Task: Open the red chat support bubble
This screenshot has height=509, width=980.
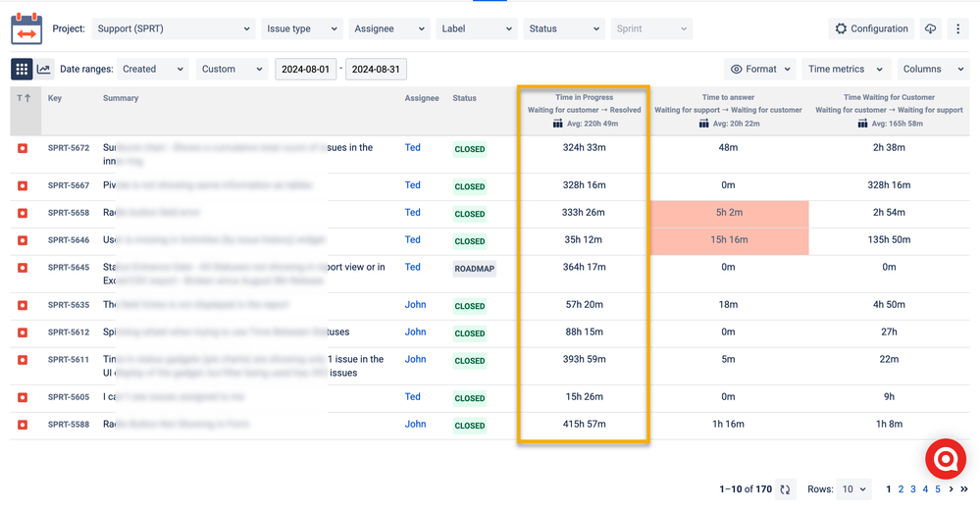Action: tap(946, 459)
